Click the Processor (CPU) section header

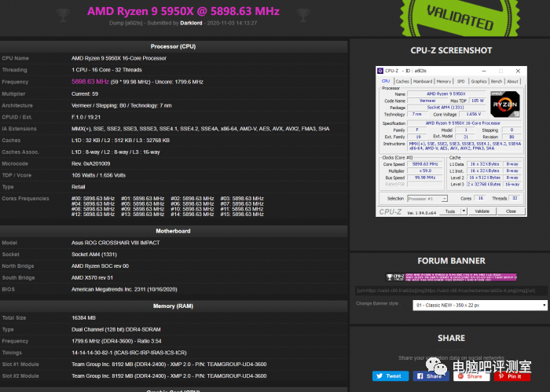[174, 46]
